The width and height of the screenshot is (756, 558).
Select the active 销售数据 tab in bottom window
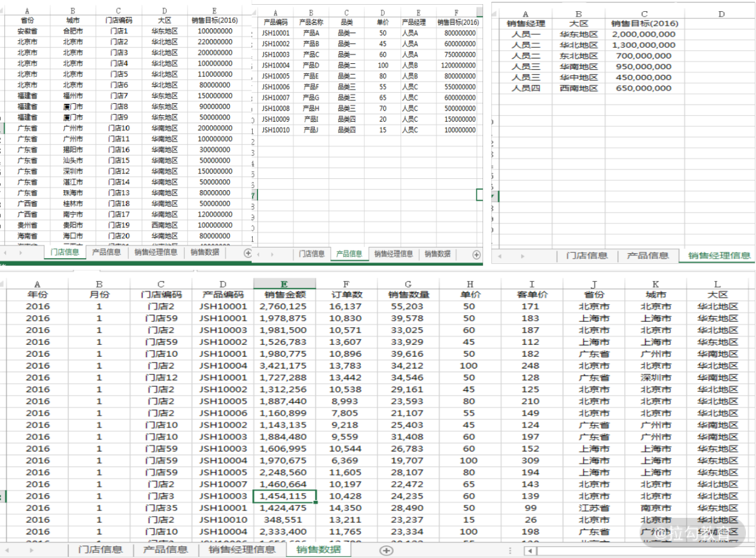click(x=318, y=550)
